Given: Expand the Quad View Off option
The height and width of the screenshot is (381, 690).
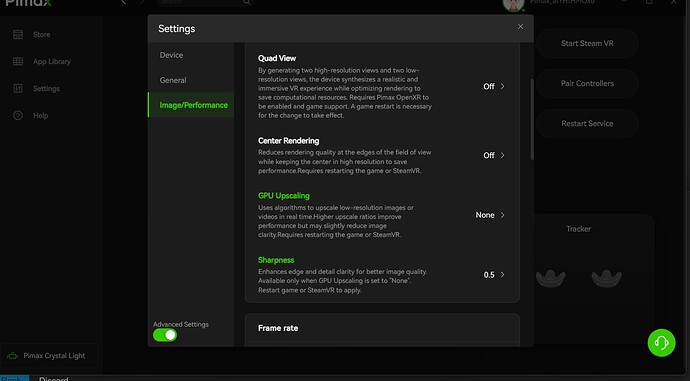Looking at the screenshot, I should coord(494,86).
